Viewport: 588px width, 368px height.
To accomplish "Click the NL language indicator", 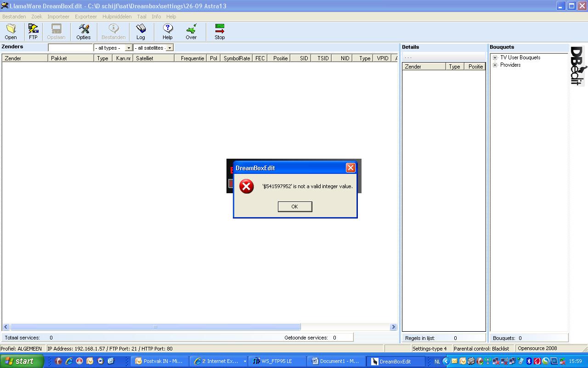I will point(437,362).
